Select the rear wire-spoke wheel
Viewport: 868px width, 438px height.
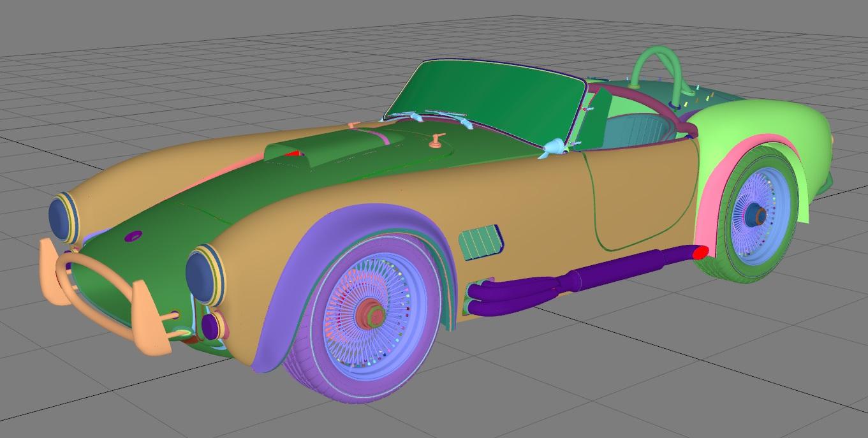click(x=761, y=214)
